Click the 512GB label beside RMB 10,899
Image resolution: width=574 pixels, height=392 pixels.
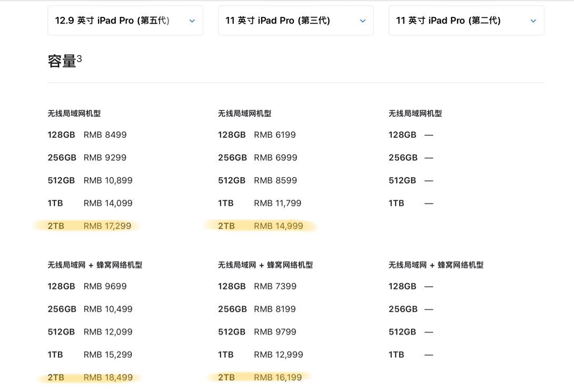61,180
